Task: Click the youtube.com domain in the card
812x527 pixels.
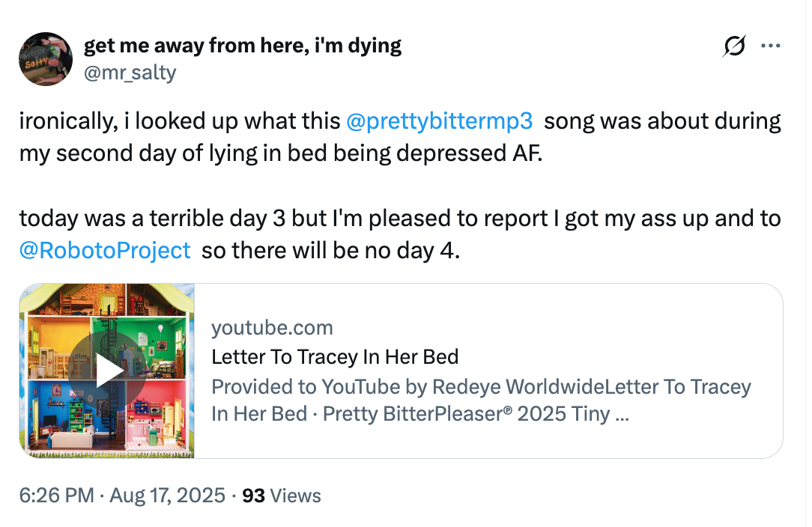Action: tap(272, 327)
